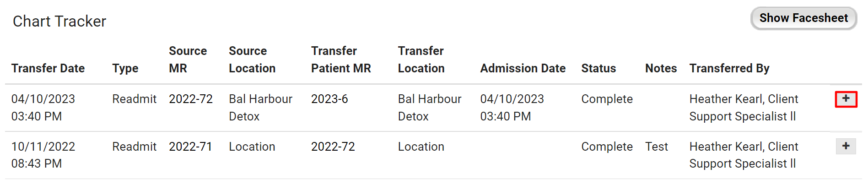Click the Notes column header

point(661,68)
